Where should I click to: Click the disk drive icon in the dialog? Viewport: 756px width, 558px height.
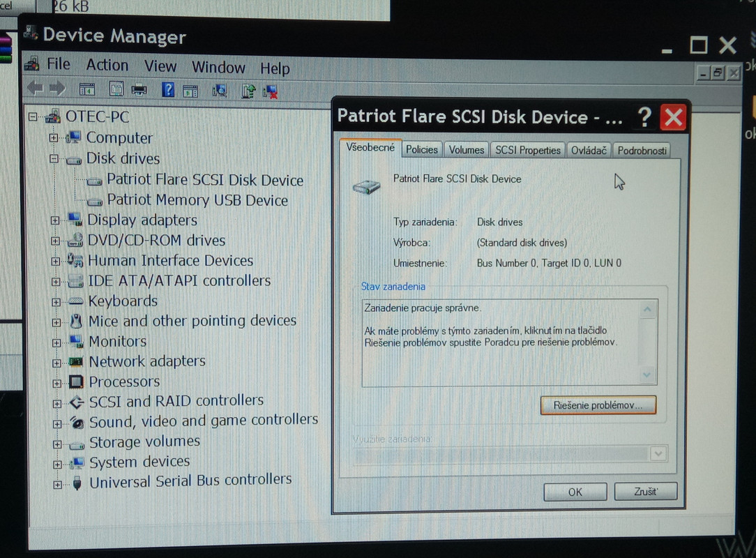click(x=366, y=187)
